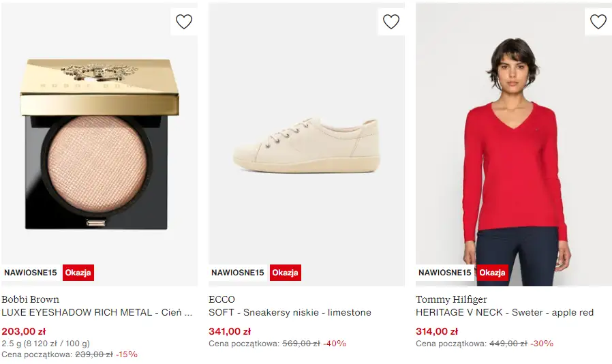Save Tommy Hilfiger sweater to wishlist
The image size is (612, 364).
598,22
